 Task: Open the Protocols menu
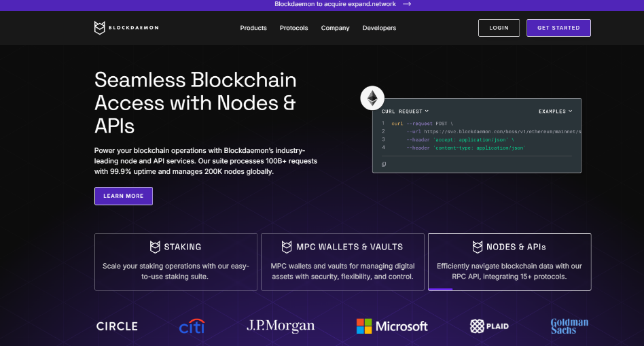click(293, 28)
